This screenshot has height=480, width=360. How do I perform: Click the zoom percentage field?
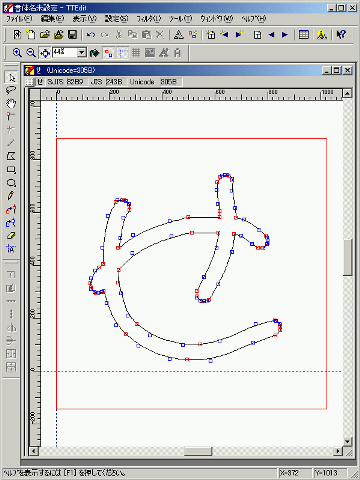65,53
